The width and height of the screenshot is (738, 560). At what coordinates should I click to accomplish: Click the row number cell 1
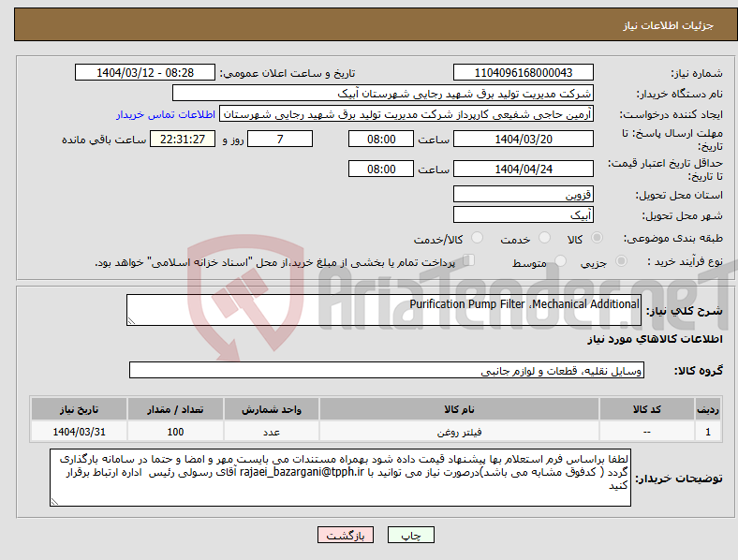click(x=708, y=432)
